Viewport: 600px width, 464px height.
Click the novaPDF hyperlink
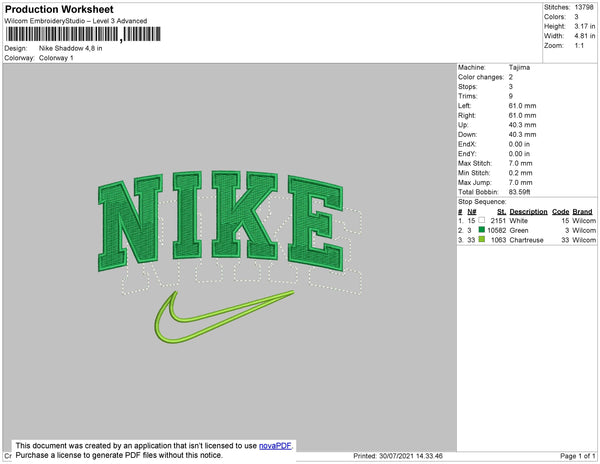275,446
